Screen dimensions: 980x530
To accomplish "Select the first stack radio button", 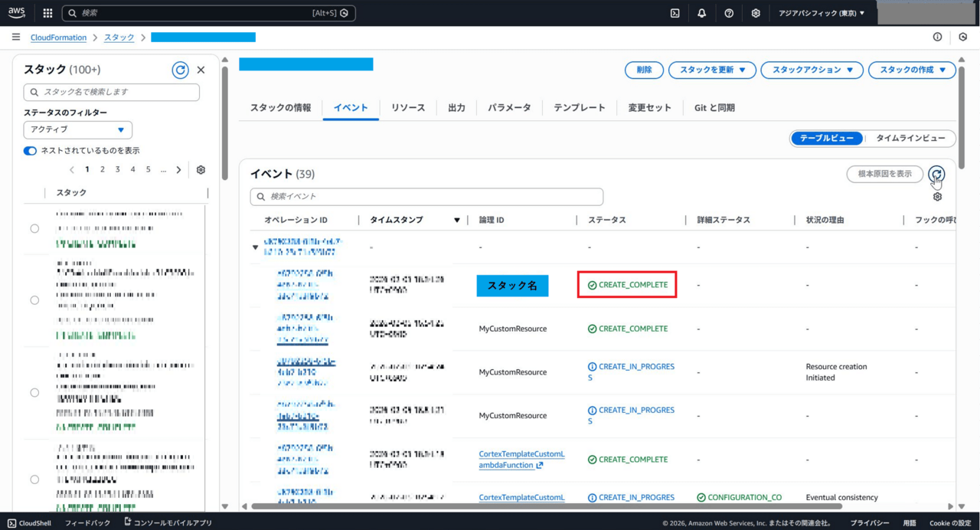I will 34,228.
